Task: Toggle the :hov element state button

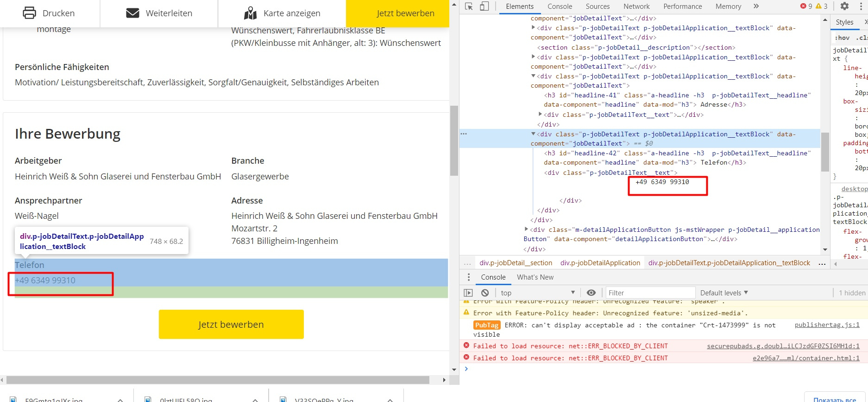Action: pyautogui.click(x=843, y=38)
